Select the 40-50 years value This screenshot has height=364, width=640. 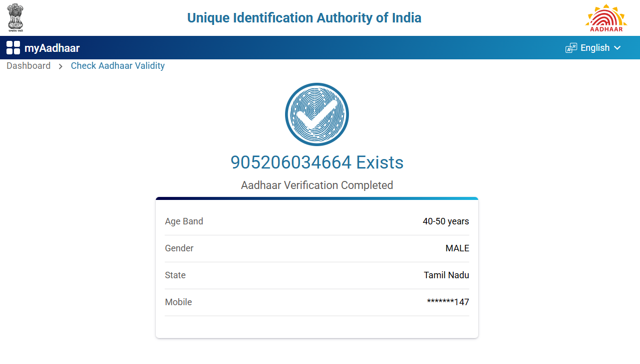tap(446, 221)
